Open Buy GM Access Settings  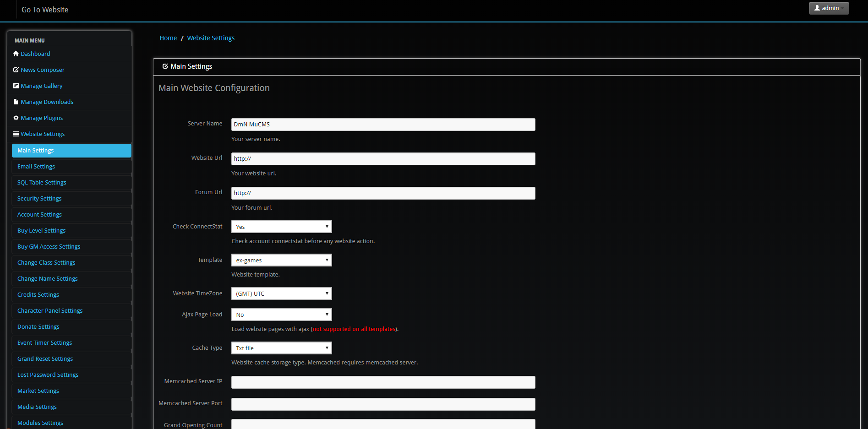pyautogui.click(x=71, y=247)
